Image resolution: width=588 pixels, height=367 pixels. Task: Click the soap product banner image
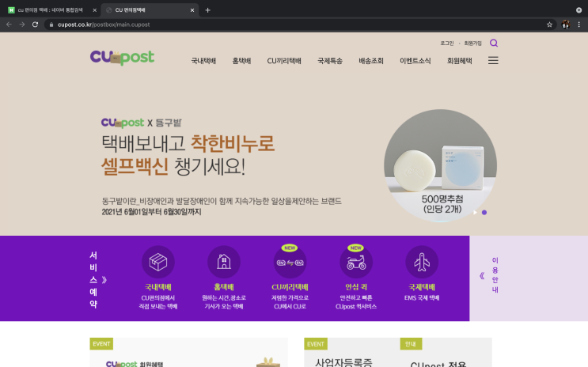click(440, 165)
